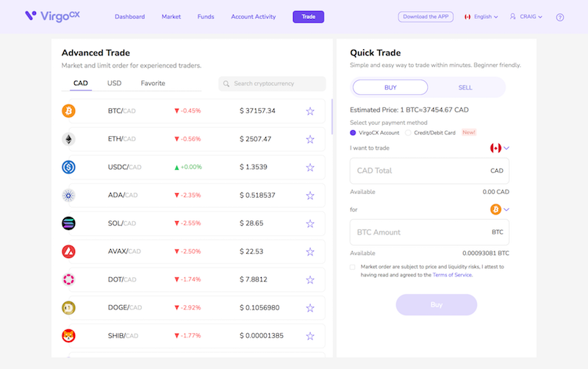Favorite DOT/CAD with its star
Viewport: 588px width, 369px height.
tap(310, 280)
